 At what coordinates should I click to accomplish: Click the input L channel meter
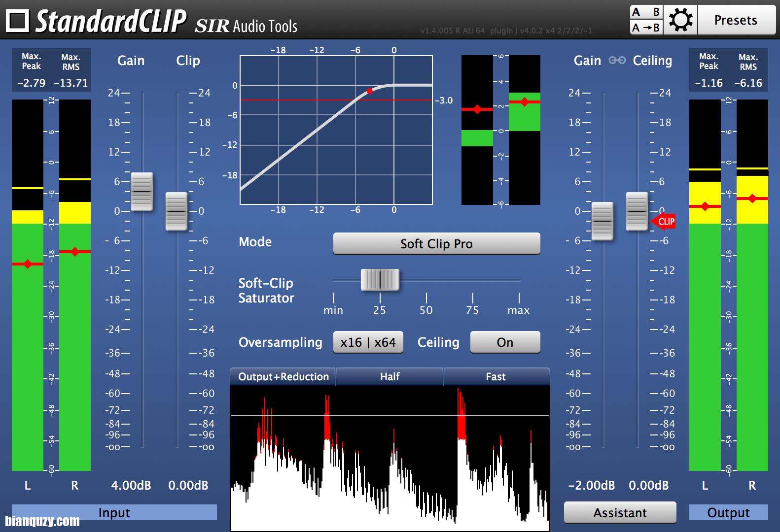[x=28, y=285]
